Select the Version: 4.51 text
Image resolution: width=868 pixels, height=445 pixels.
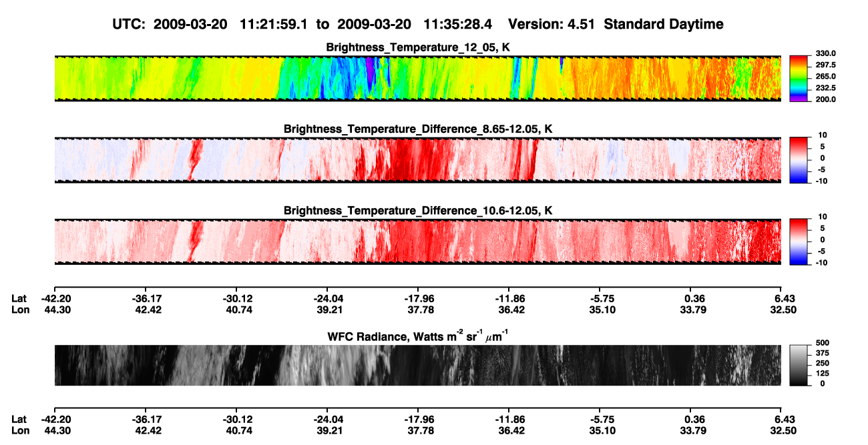pos(551,24)
